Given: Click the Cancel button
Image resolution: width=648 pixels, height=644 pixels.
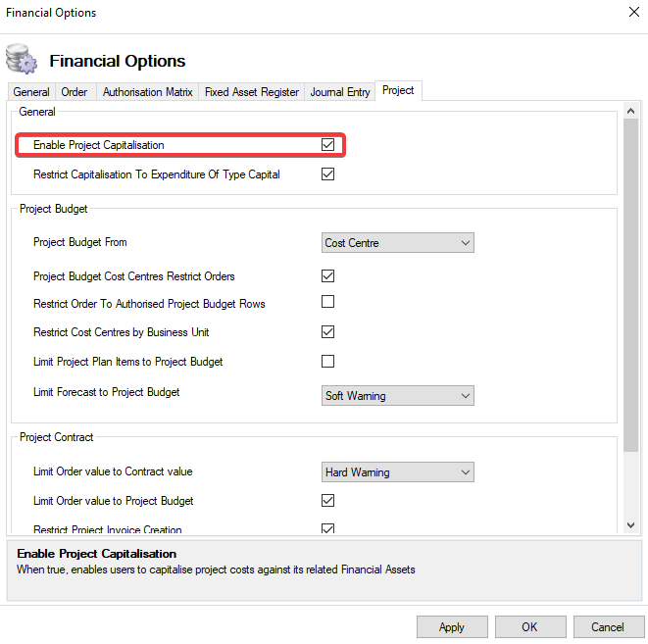Looking at the screenshot, I should 607,627.
